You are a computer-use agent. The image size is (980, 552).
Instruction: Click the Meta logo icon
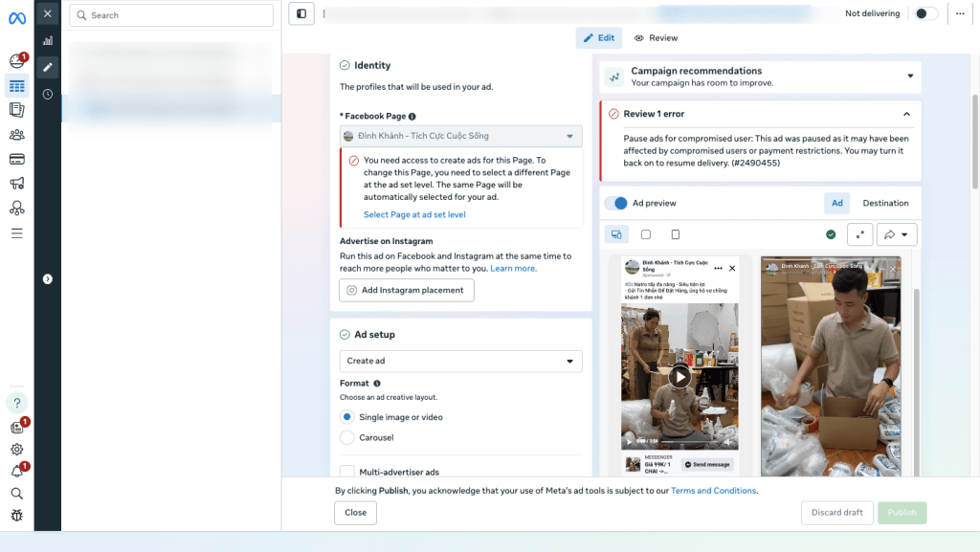click(17, 19)
